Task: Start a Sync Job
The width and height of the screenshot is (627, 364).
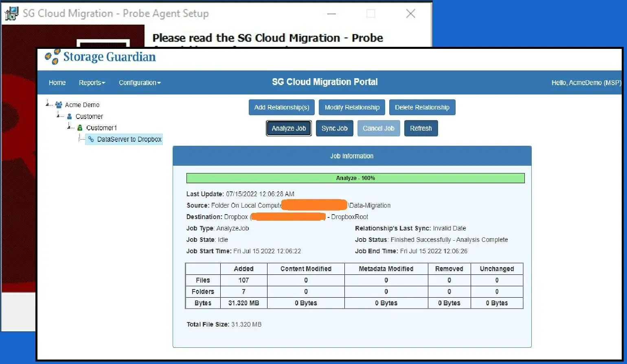Action: click(x=334, y=128)
